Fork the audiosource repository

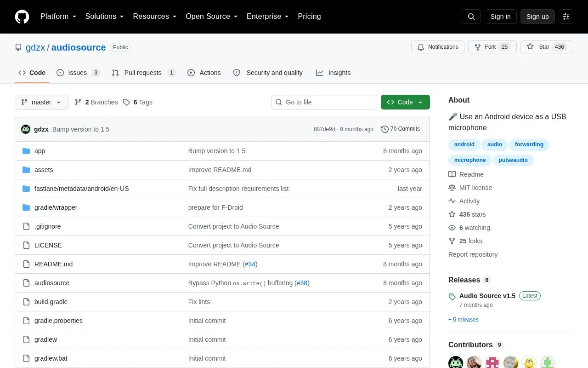(x=492, y=47)
